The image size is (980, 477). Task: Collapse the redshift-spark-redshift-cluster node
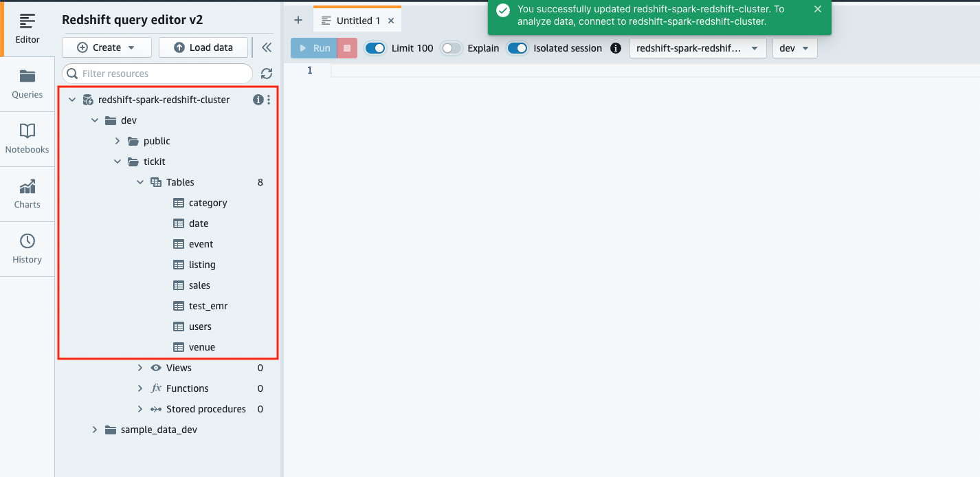(72, 100)
